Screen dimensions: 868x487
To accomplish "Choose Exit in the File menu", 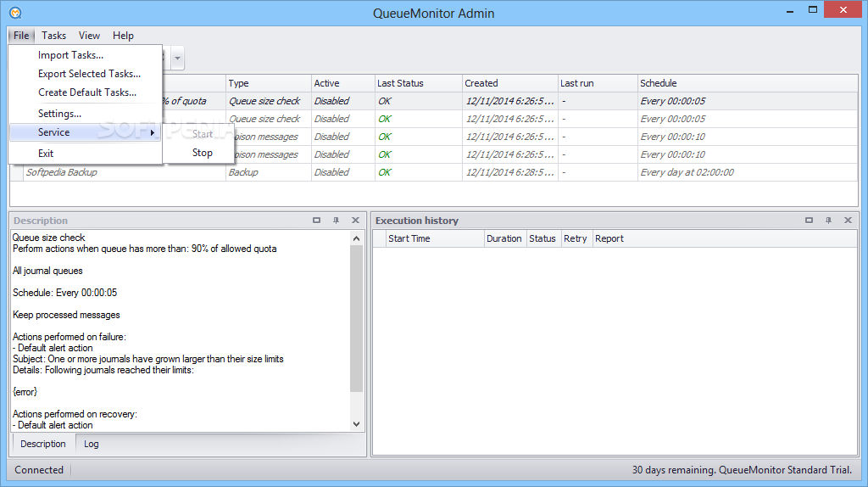I will 46,154.
